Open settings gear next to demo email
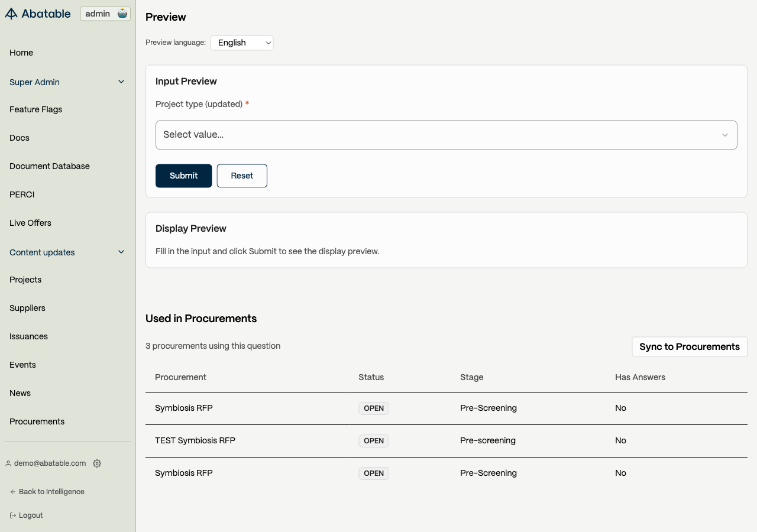The width and height of the screenshot is (757, 532). [97, 463]
